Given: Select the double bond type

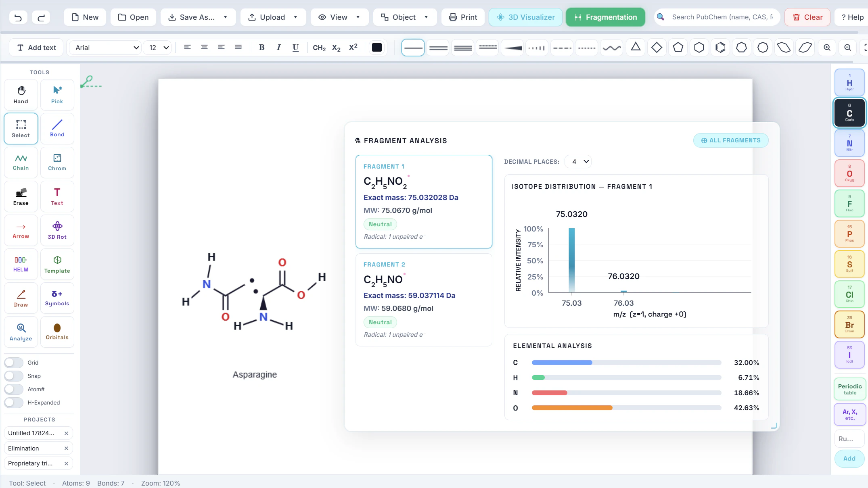Looking at the screenshot, I should coord(438,48).
